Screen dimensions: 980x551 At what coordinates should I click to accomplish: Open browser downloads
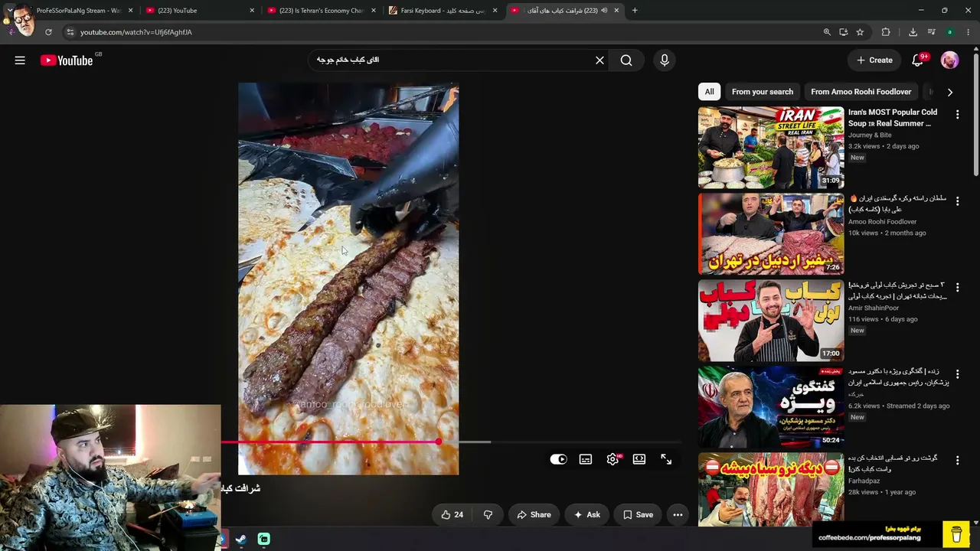[x=913, y=32]
